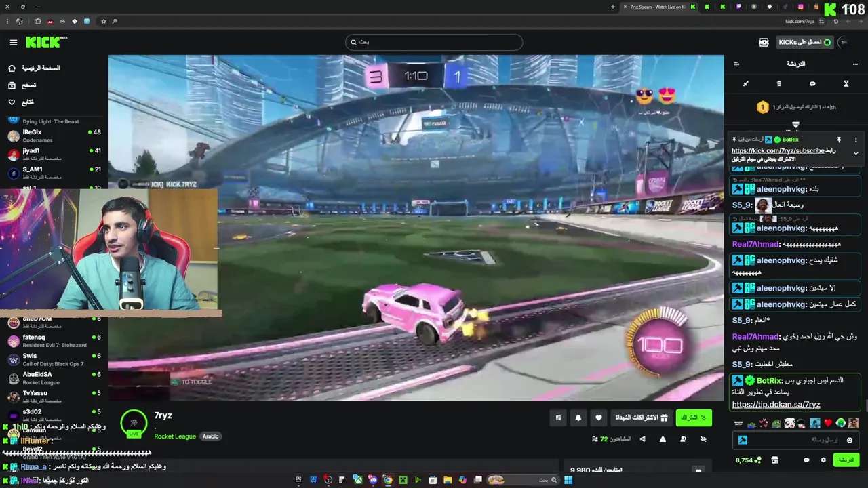Click the trash clear chat icon
This screenshot has width=868, height=488.
(x=778, y=84)
